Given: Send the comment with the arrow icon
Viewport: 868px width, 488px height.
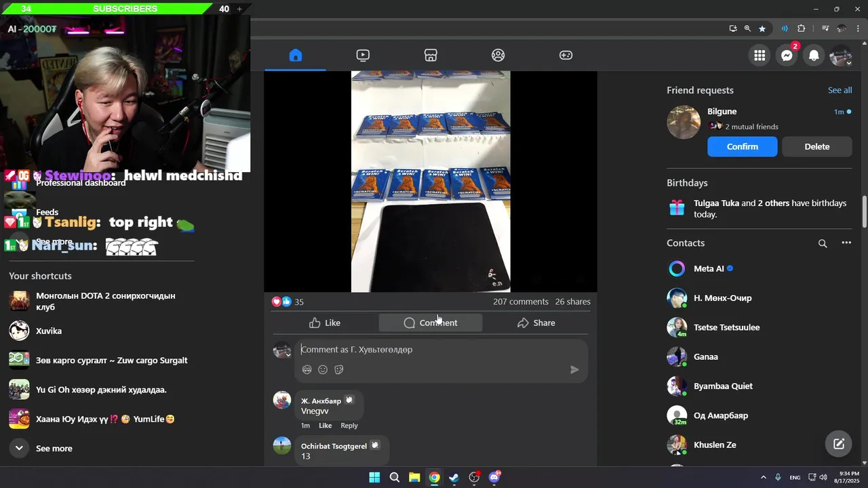Looking at the screenshot, I should pyautogui.click(x=574, y=369).
